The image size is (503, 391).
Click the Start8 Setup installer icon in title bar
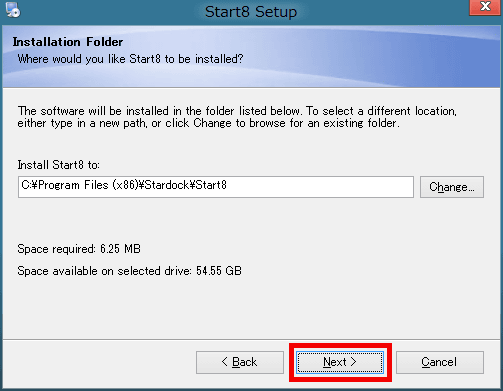tap(13, 9)
